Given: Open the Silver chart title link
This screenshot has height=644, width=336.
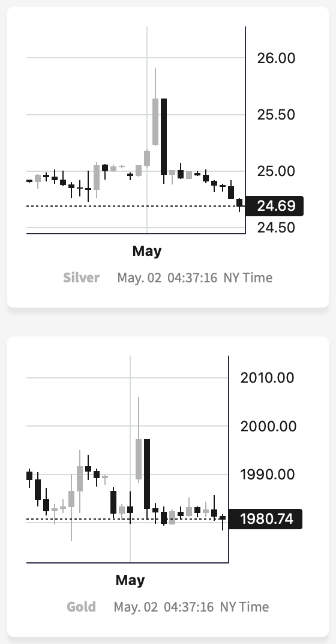Looking at the screenshot, I should 81,278.
